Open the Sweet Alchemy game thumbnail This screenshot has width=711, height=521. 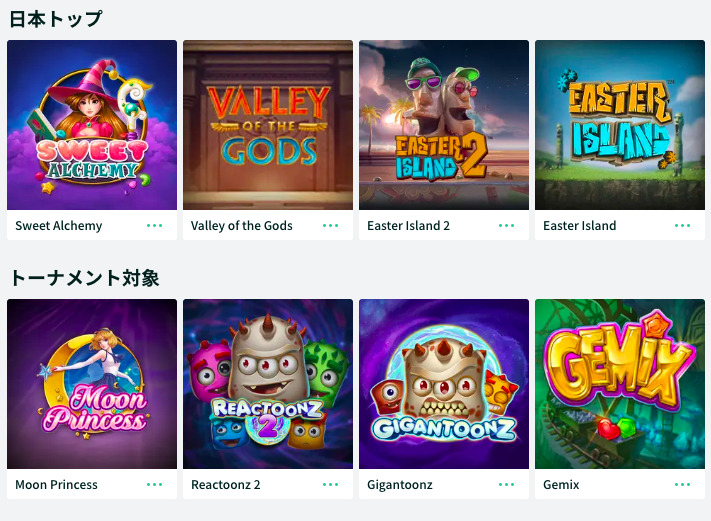92,125
